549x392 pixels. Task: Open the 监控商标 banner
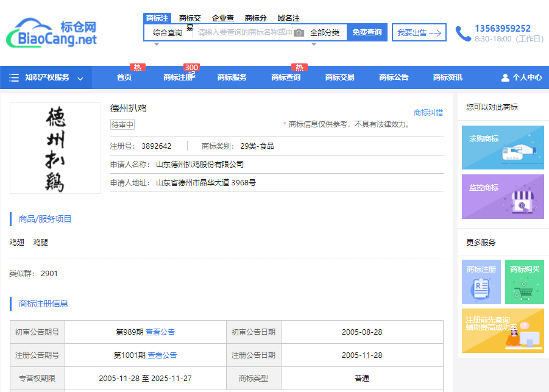click(503, 196)
